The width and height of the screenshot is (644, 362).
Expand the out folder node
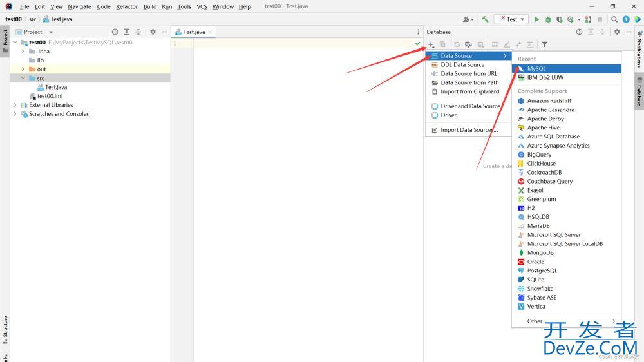point(23,69)
